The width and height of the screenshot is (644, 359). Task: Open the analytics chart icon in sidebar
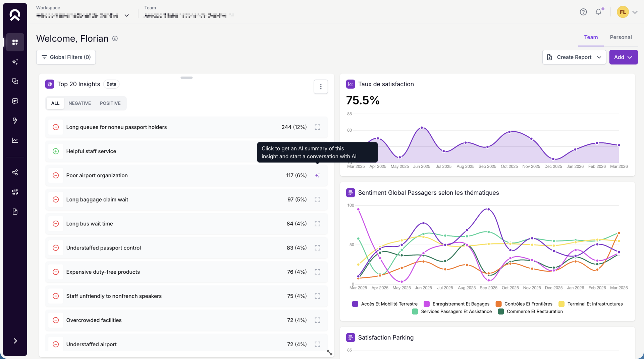click(x=15, y=140)
